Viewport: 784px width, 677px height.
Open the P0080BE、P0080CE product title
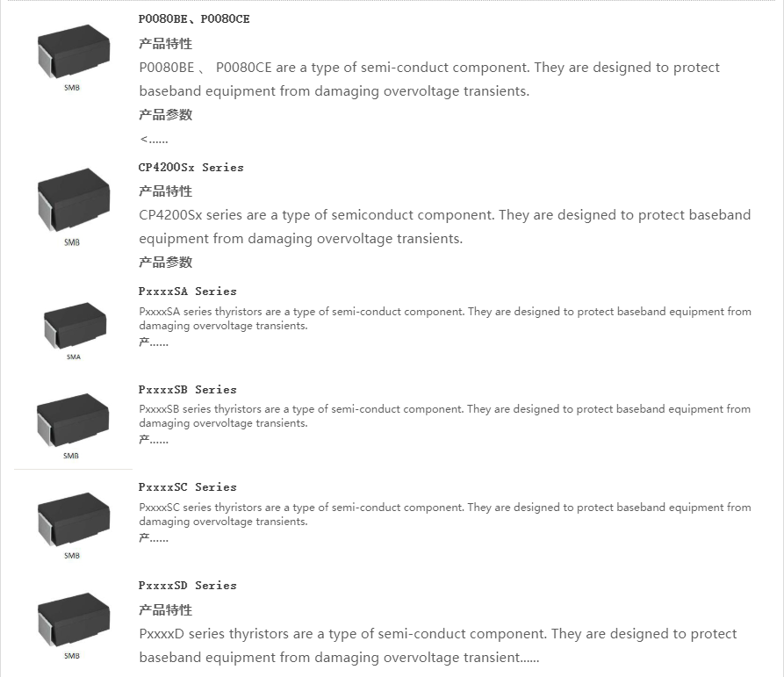194,19
